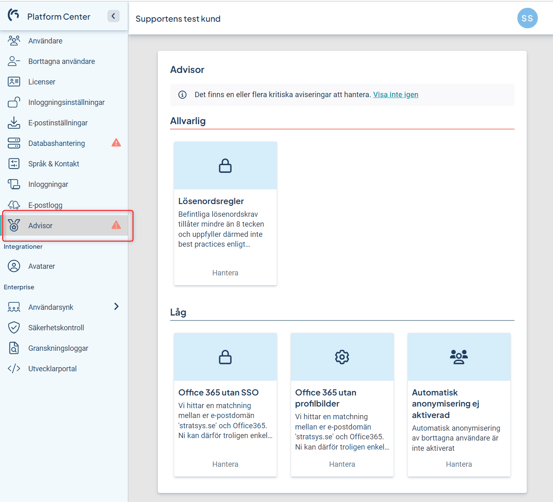Open Säkerhetskontroll shield icon
This screenshot has width=553, height=502.
[14, 327]
